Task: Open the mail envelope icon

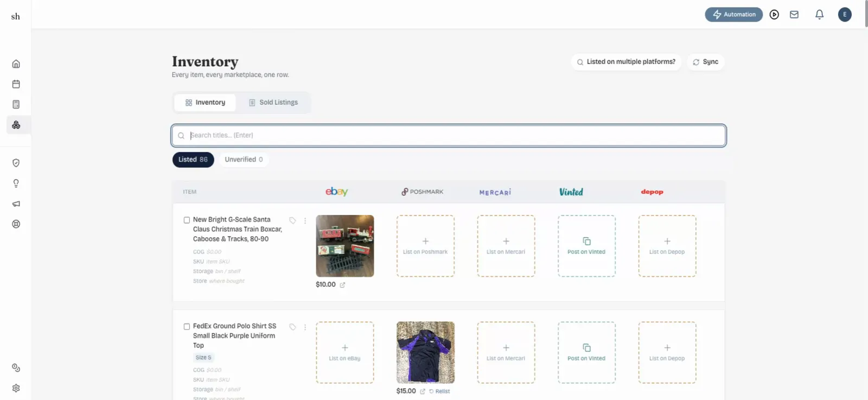Action: (x=794, y=15)
